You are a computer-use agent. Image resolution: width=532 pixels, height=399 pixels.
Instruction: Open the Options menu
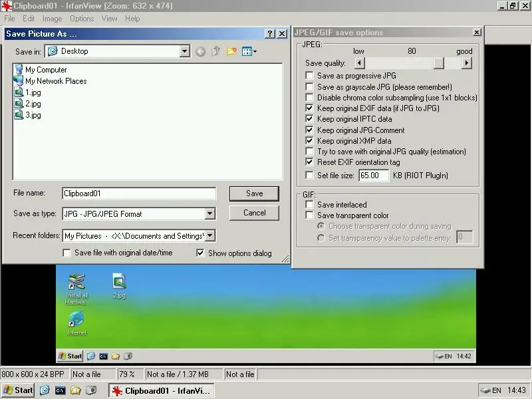tap(82, 19)
